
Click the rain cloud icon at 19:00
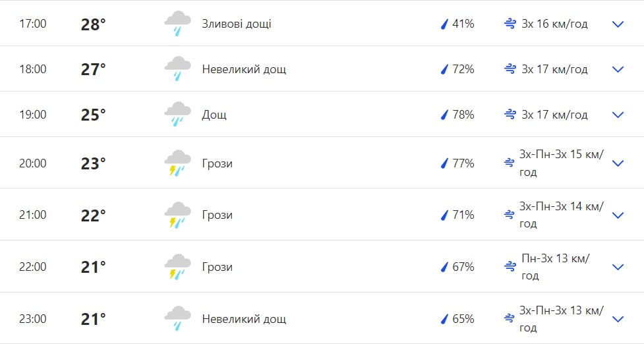coord(177,115)
